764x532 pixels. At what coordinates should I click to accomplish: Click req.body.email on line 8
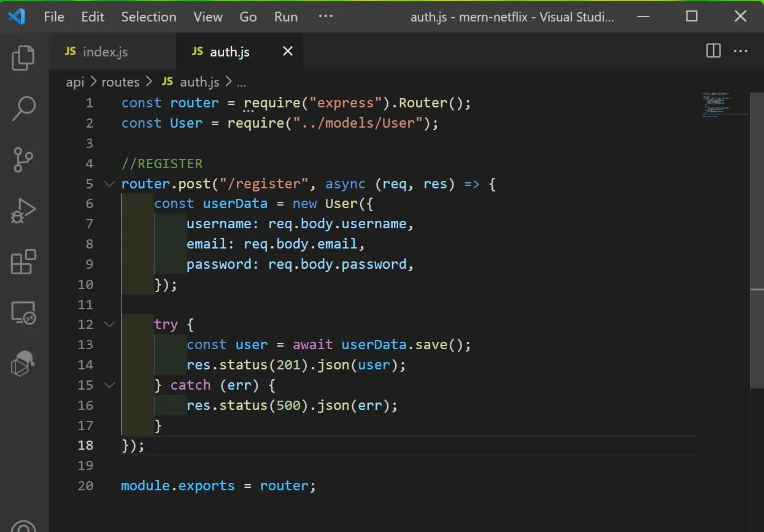(x=301, y=244)
